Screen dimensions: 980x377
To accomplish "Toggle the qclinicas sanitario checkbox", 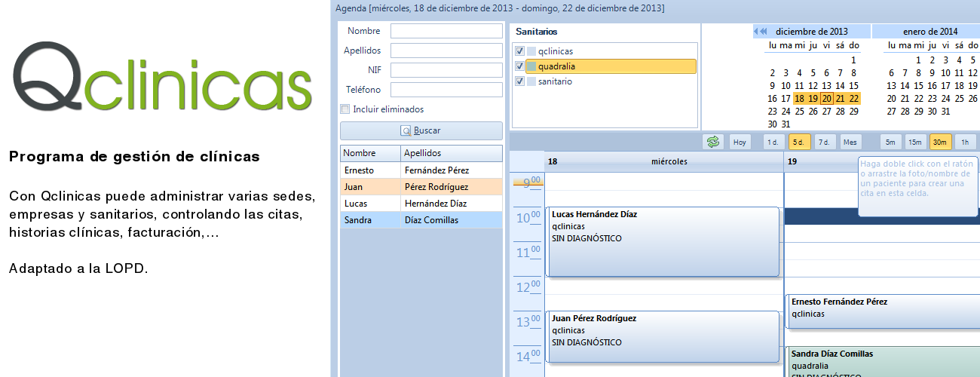I will click(x=519, y=51).
